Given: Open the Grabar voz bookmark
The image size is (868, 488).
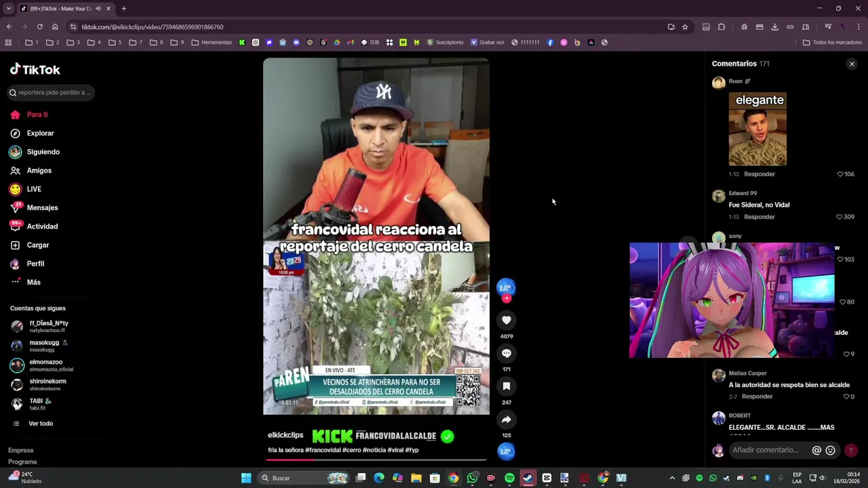Looking at the screenshot, I should (x=487, y=43).
